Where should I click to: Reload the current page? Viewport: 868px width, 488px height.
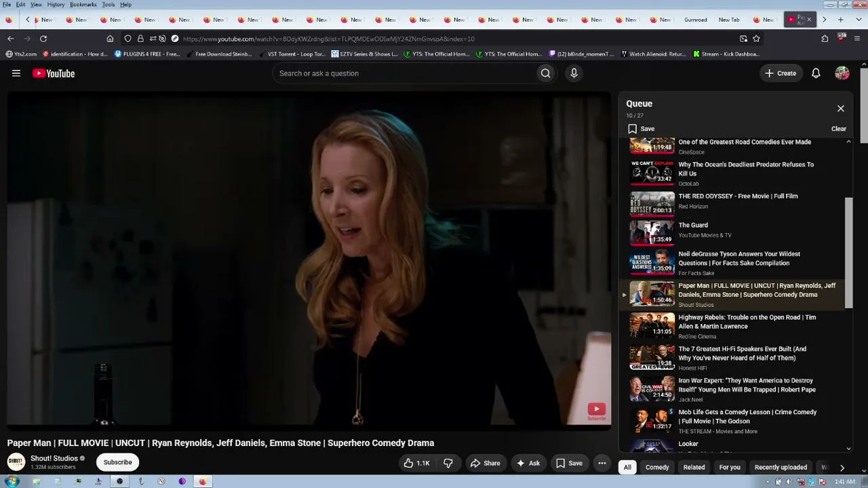[x=43, y=39]
